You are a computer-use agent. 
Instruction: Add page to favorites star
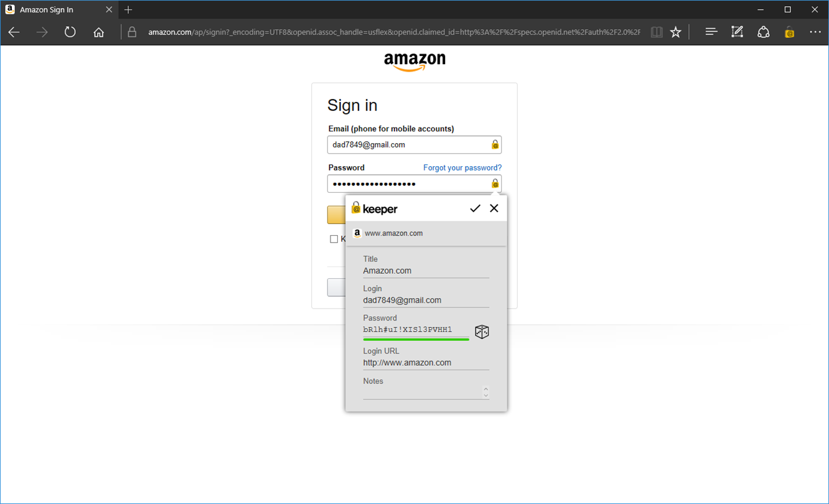[676, 32]
